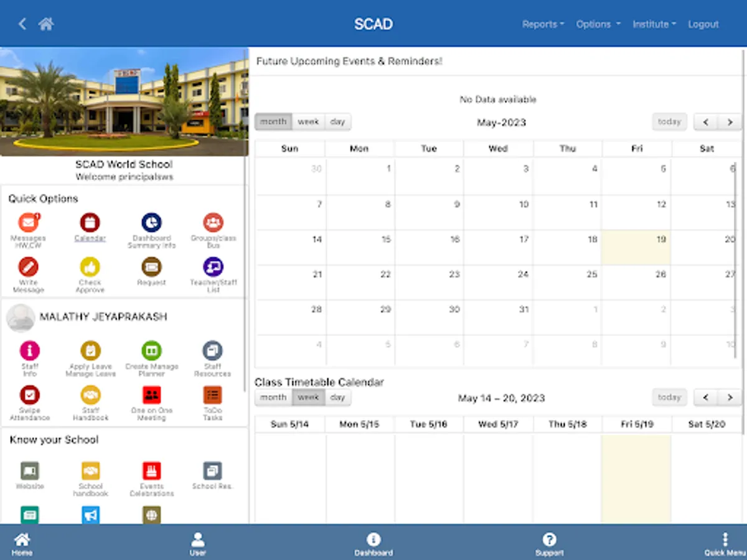Go to next month in events calendar
The image size is (747, 560).
(730, 122)
